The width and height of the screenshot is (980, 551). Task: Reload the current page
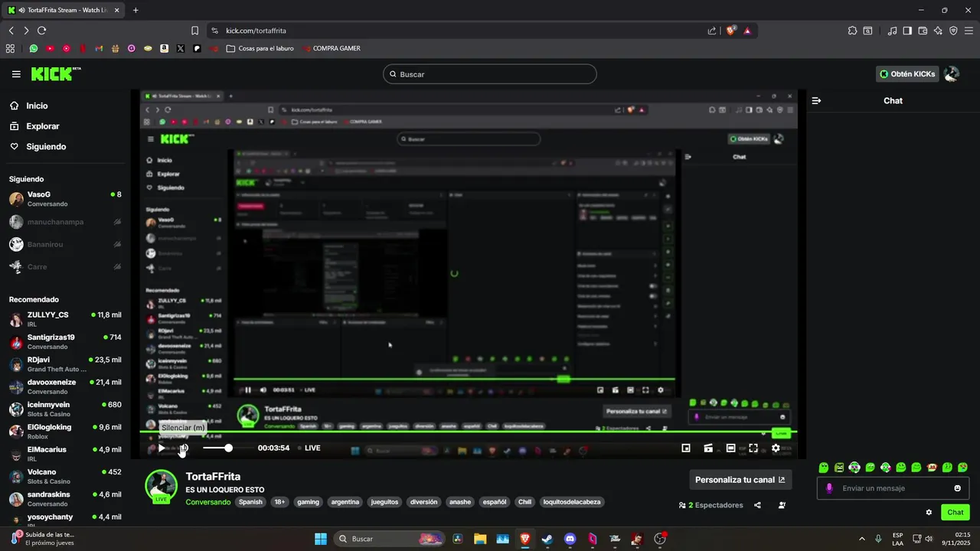41,31
